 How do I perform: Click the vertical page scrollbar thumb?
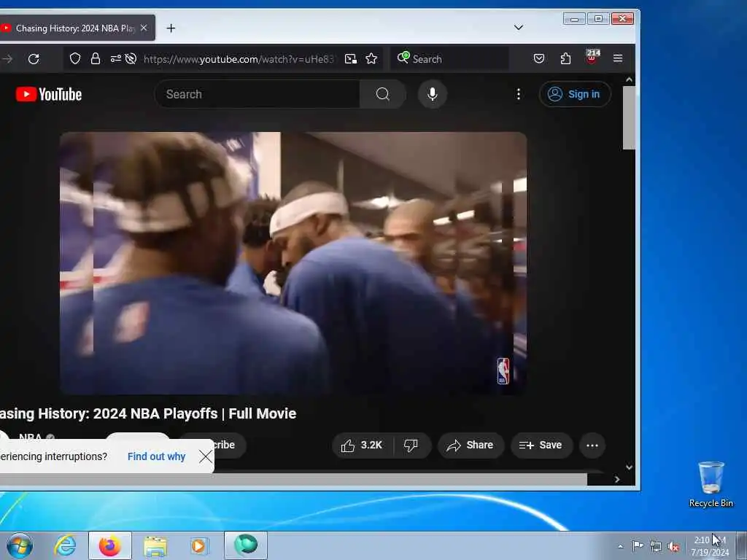click(629, 117)
